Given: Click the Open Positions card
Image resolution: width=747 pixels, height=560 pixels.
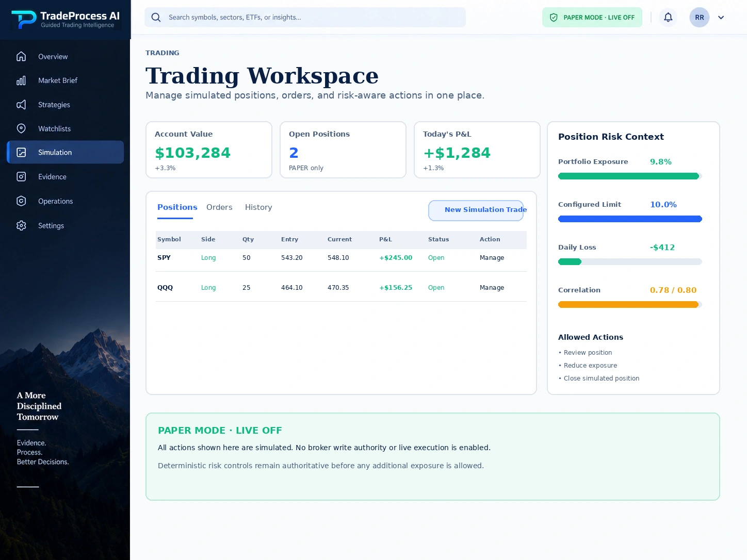Looking at the screenshot, I should click(343, 150).
